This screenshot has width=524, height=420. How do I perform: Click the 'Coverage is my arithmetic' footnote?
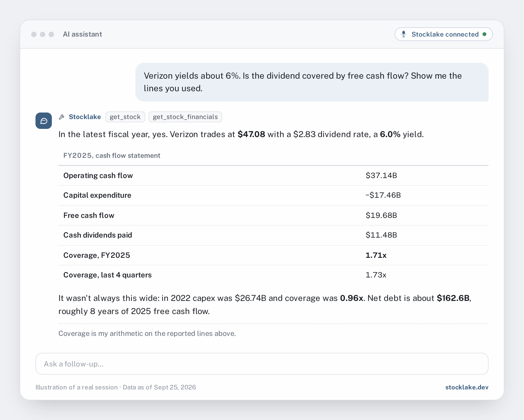147,333
